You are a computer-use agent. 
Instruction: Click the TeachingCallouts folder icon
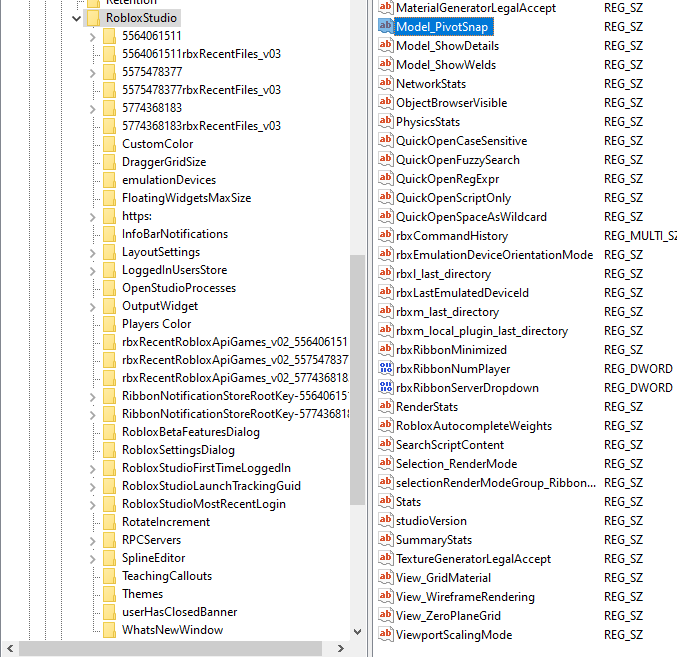point(110,576)
